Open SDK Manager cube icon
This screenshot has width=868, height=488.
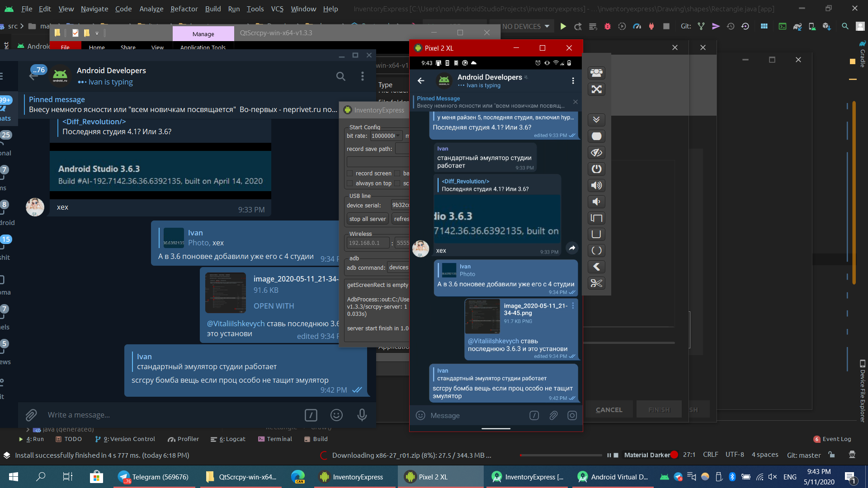[827, 27]
